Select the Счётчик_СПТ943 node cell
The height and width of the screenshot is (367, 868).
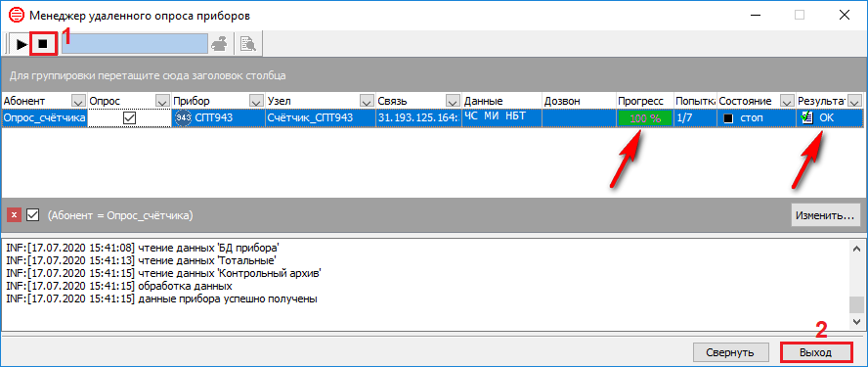point(320,118)
